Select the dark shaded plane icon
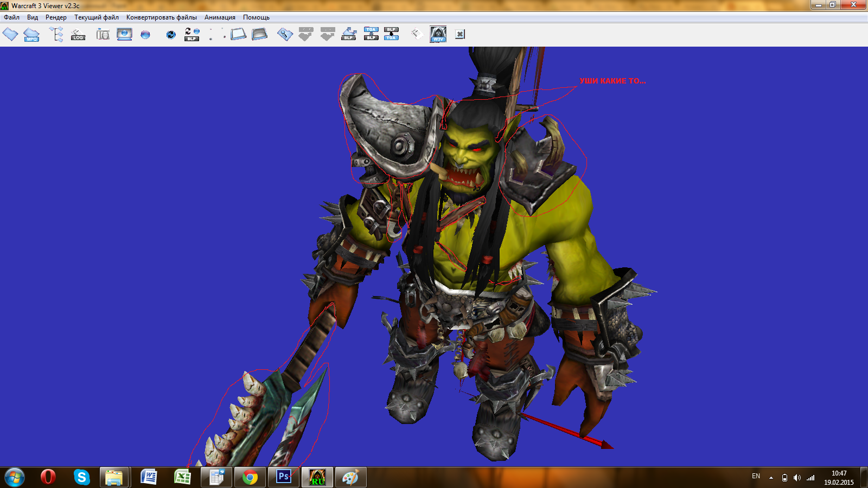The image size is (868, 488). pyautogui.click(x=260, y=34)
